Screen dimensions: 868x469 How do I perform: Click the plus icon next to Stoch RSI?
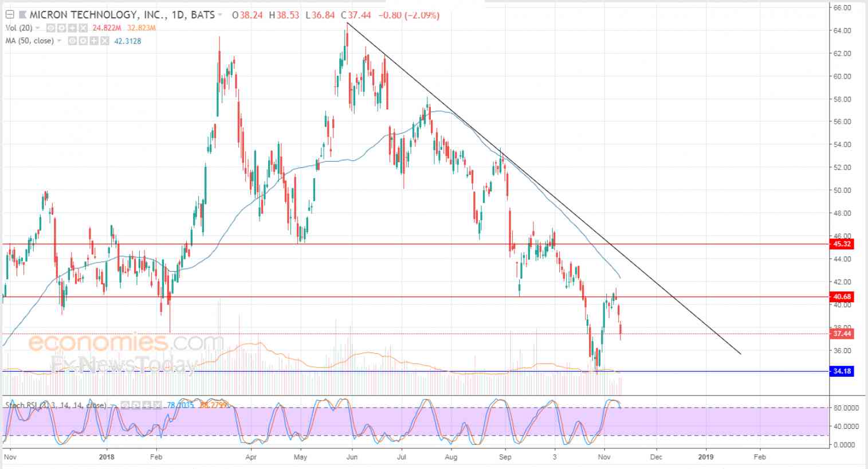pyautogui.click(x=147, y=405)
